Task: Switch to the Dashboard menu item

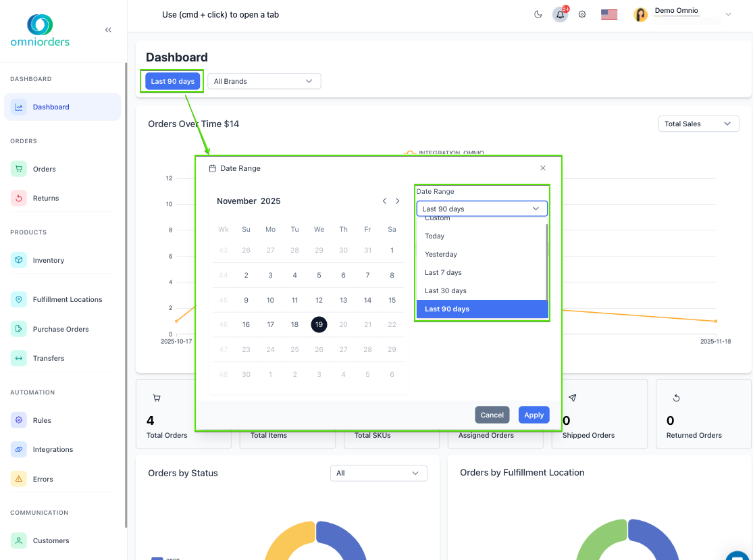Action: point(51,107)
